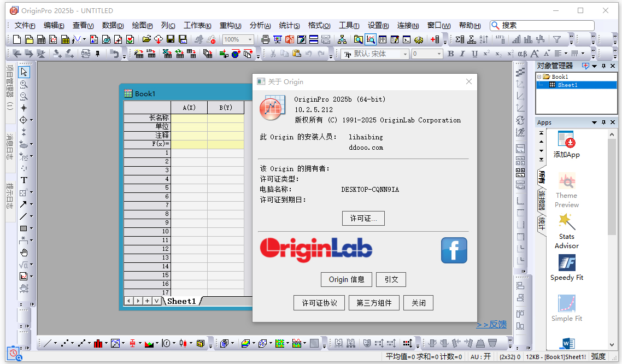Click the 关闭 button in the About dialog
Viewport: 622px width, 364px height.
pos(418,302)
